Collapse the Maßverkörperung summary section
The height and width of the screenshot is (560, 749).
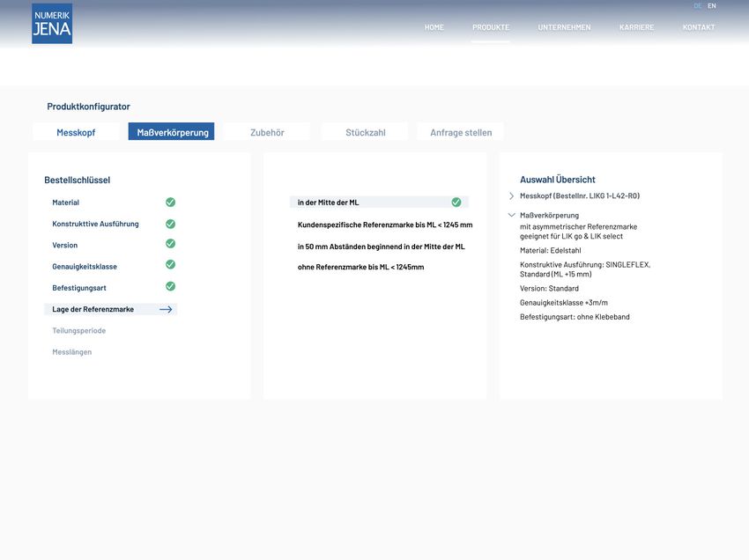coord(512,215)
